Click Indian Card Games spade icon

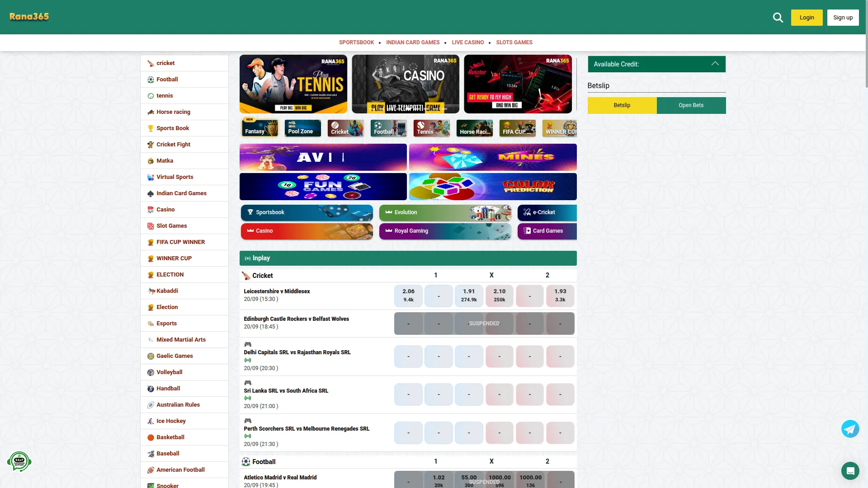tap(151, 193)
